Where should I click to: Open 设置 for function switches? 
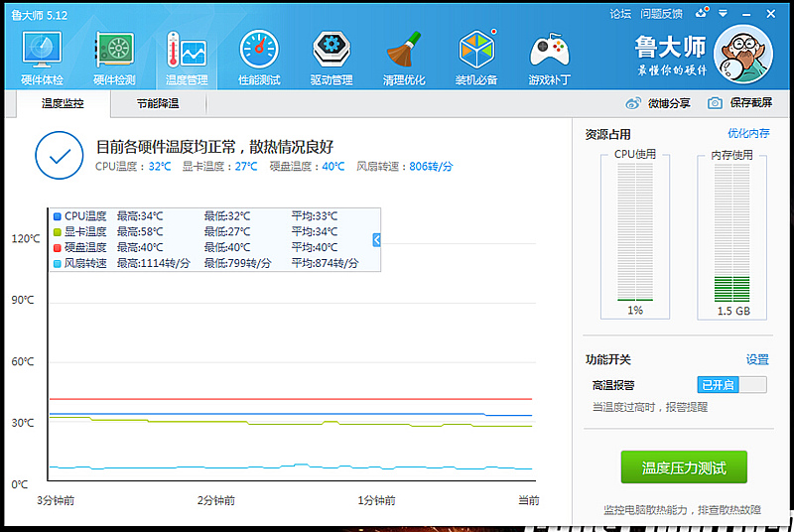coord(757,359)
